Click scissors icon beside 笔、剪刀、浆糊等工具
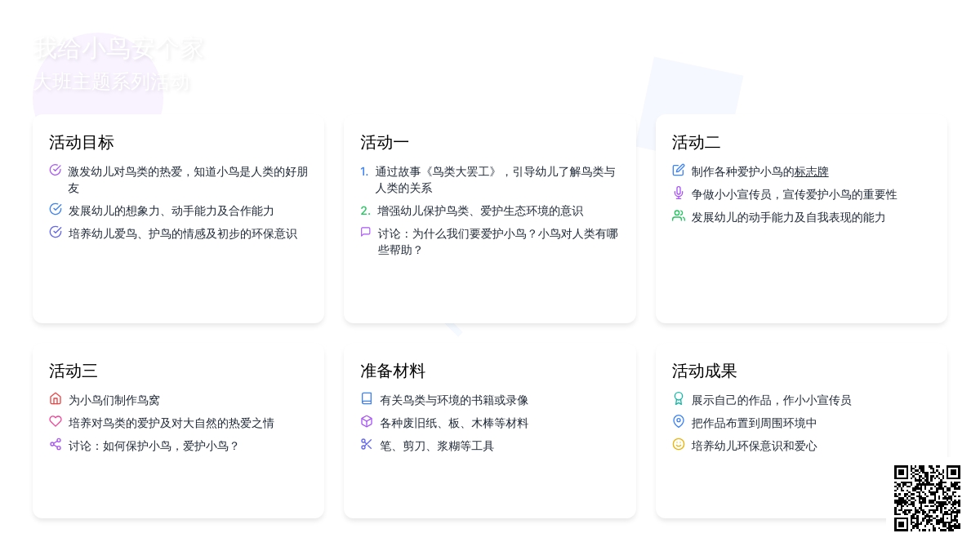Screen dimensions: 980x551 click(367, 444)
